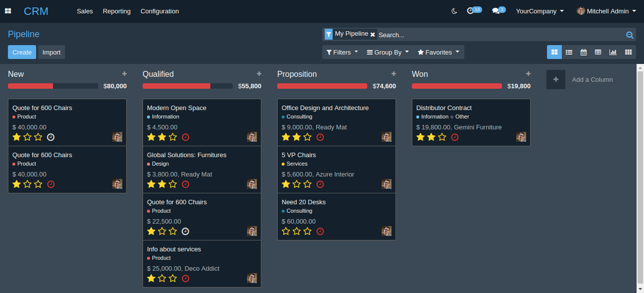Set second priority star on Info about services

(162, 278)
